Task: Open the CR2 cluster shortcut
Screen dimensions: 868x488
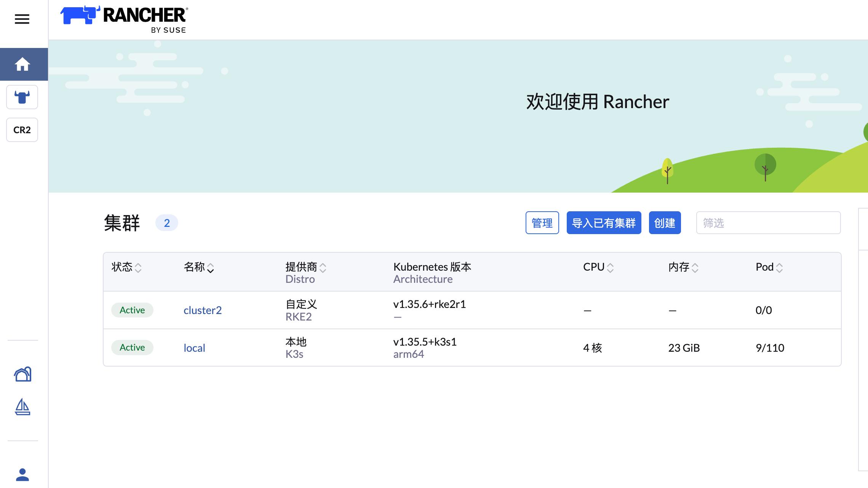Action: point(22,130)
